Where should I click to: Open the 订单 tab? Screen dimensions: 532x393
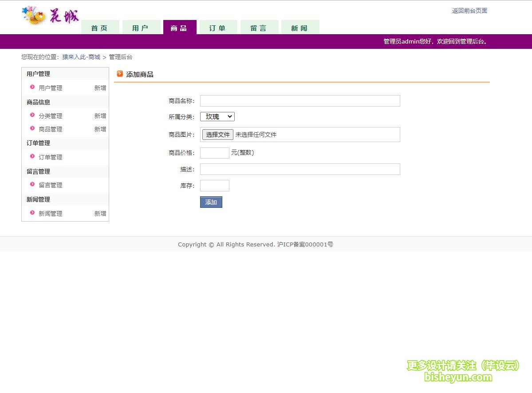point(218,27)
